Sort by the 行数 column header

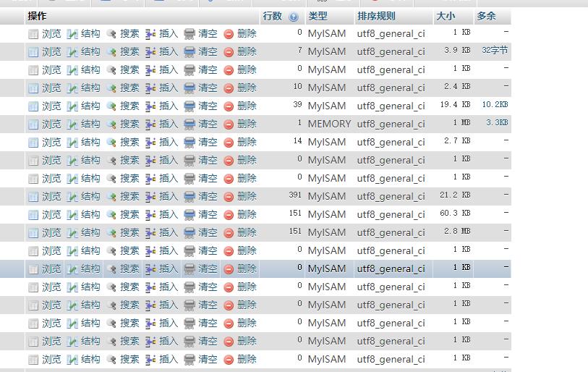[x=273, y=16]
